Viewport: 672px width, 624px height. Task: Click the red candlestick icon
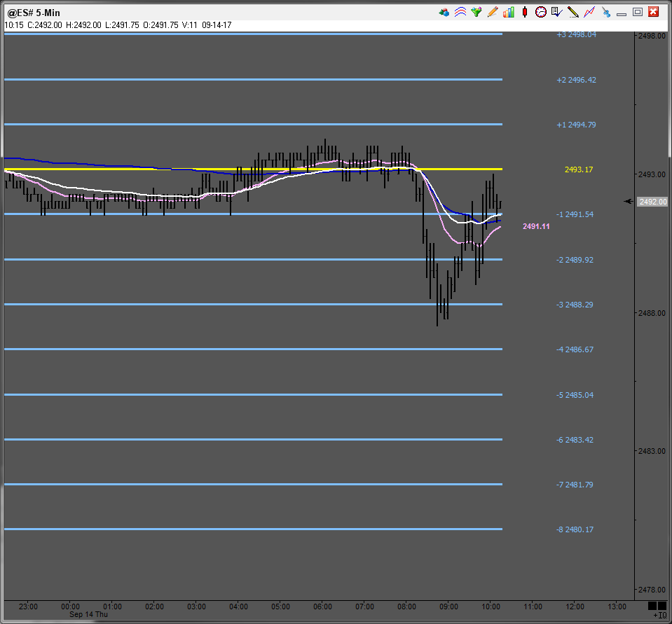click(525, 12)
